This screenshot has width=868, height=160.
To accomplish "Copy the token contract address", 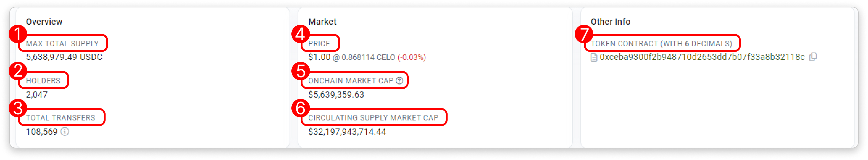I will pos(813,57).
